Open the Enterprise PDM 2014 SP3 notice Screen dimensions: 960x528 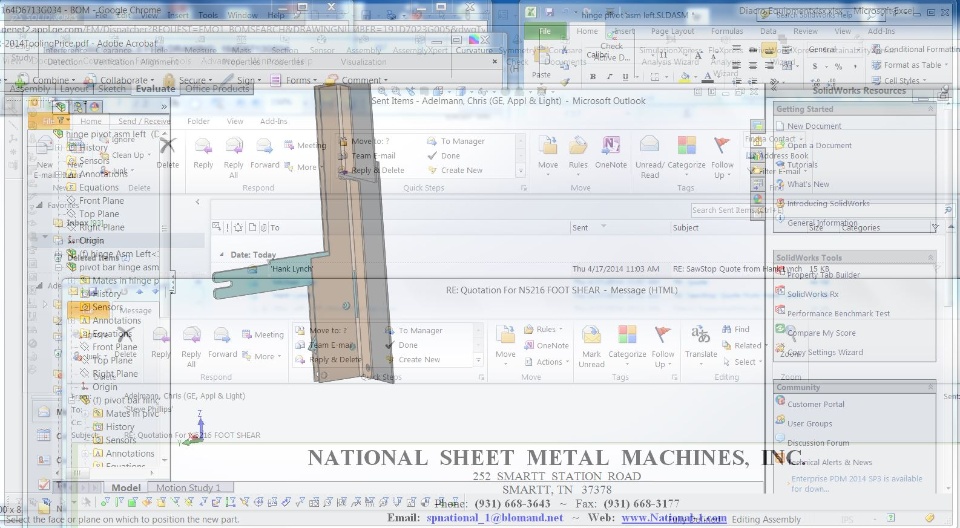857,483
